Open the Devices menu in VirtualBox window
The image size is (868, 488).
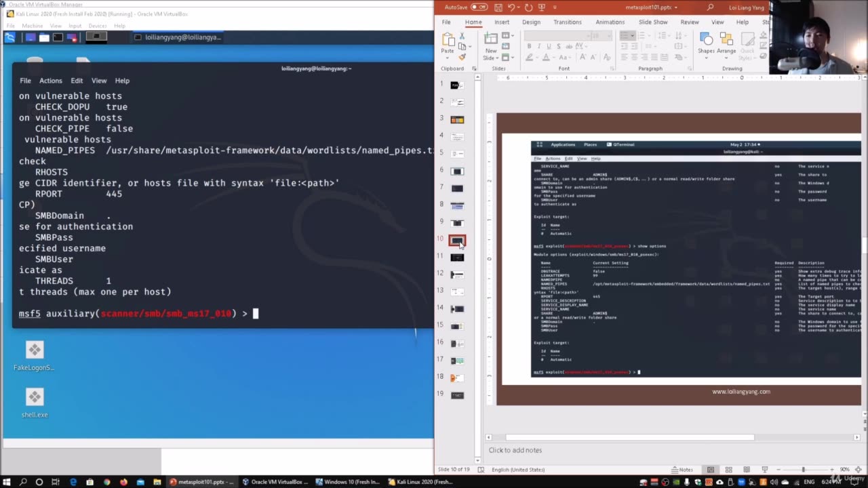click(x=97, y=26)
